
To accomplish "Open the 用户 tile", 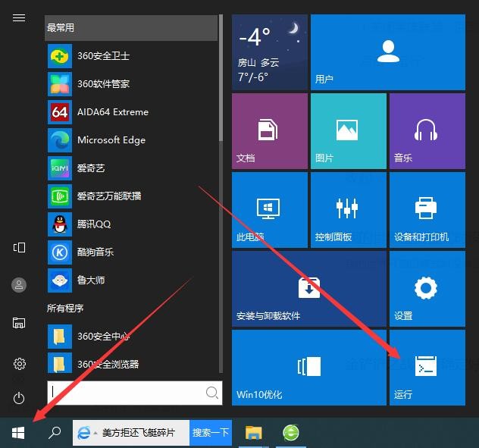I will [388, 52].
